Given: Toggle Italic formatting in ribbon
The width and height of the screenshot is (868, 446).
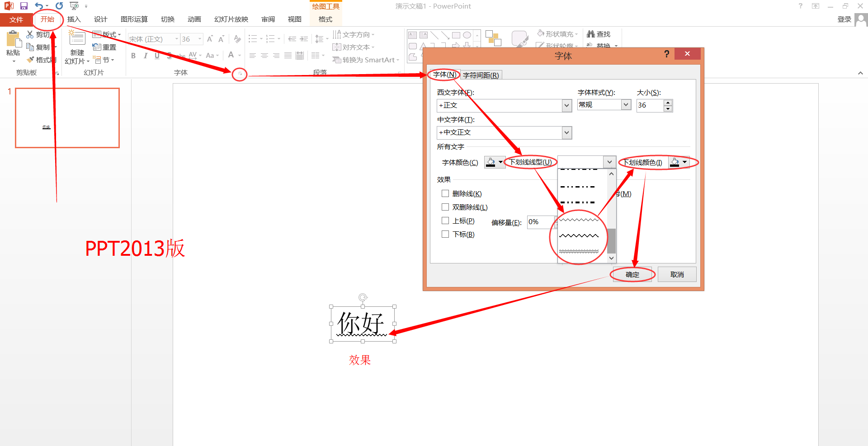Looking at the screenshot, I should [145, 56].
